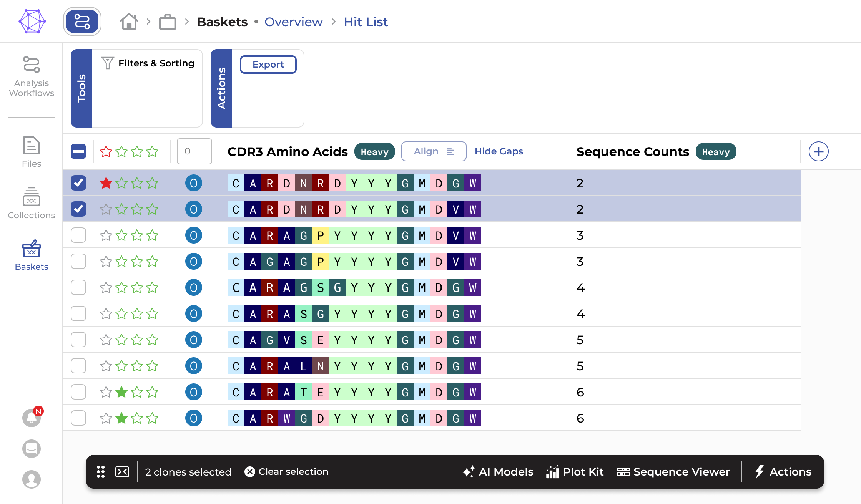The width and height of the screenshot is (861, 504).
Task: Go to Hit List breadcrumb
Action: click(x=366, y=22)
